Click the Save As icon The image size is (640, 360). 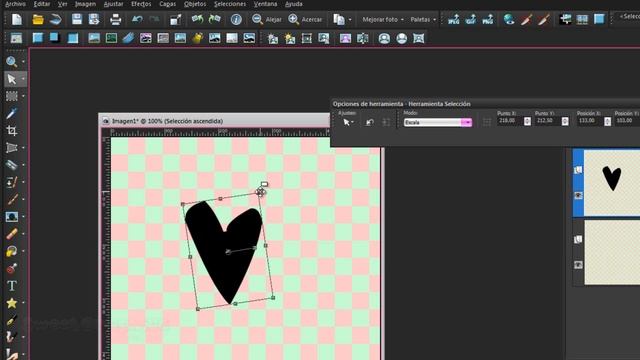(x=94, y=19)
